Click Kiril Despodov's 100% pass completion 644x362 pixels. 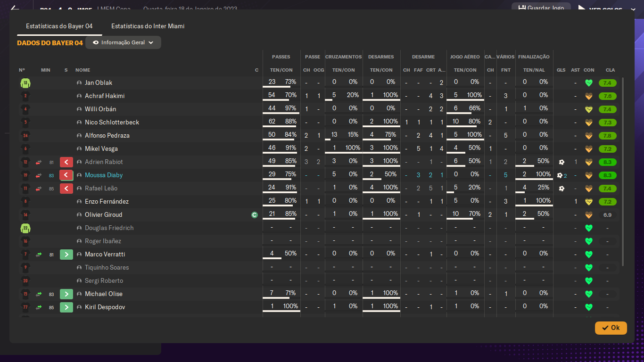click(291, 306)
